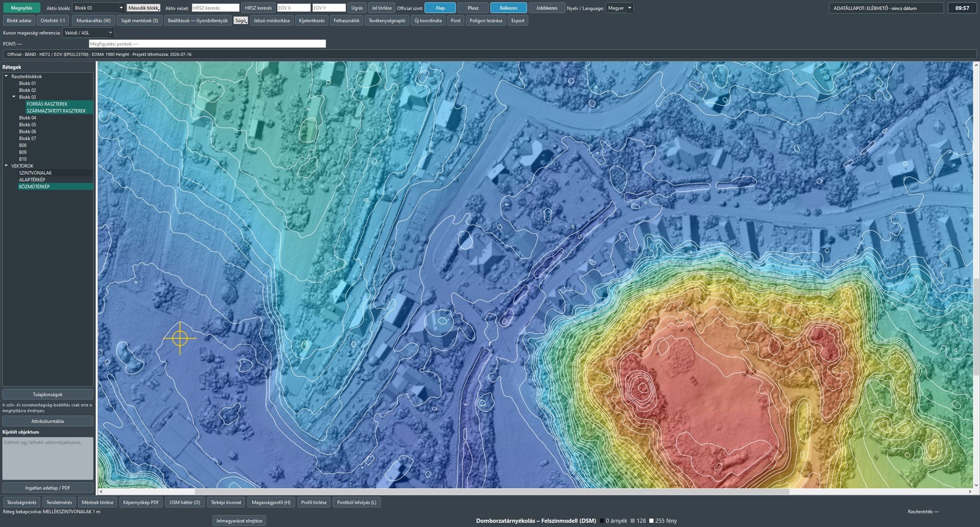The height and width of the screenshot is (527, 980).
Task: Open the Attribútumtábla
Action: pos(48,421)
